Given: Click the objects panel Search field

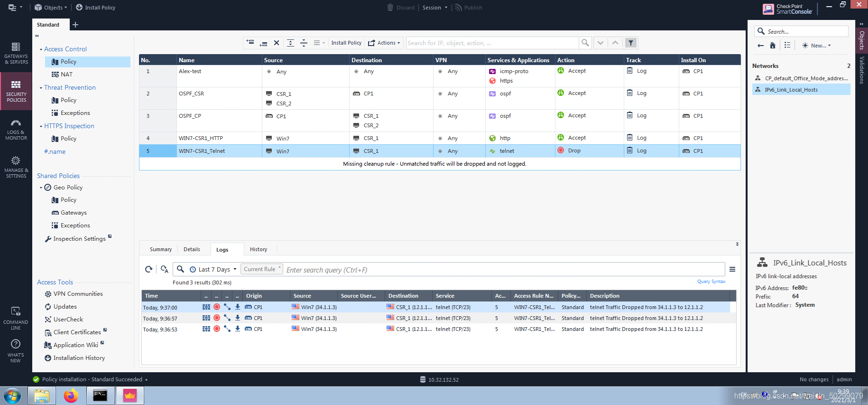Looking at the screenshot, I should click(x=801, y=31).
